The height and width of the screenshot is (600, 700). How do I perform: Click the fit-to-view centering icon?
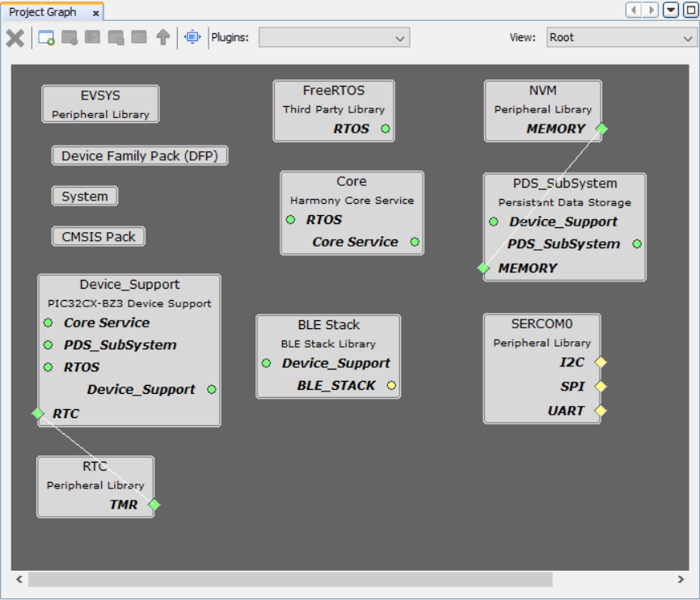192,37
